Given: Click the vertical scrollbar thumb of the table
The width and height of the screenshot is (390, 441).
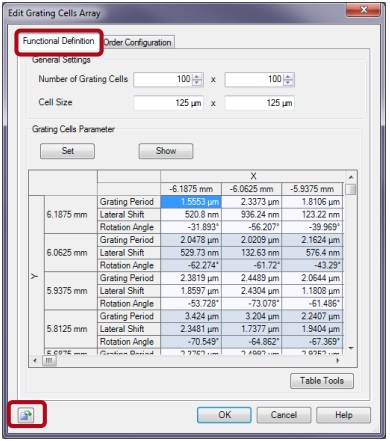Looking at the screenshot, I should pyautogui.click(x=351, y=189).
